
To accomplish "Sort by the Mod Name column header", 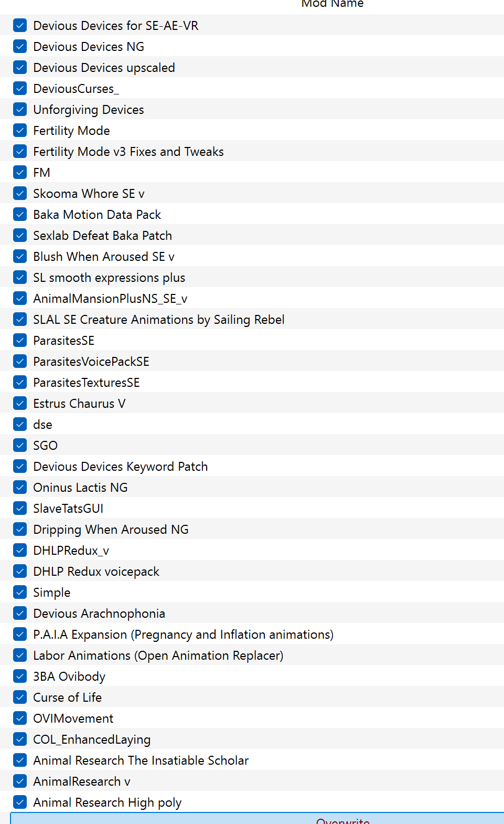I will 332,4.
